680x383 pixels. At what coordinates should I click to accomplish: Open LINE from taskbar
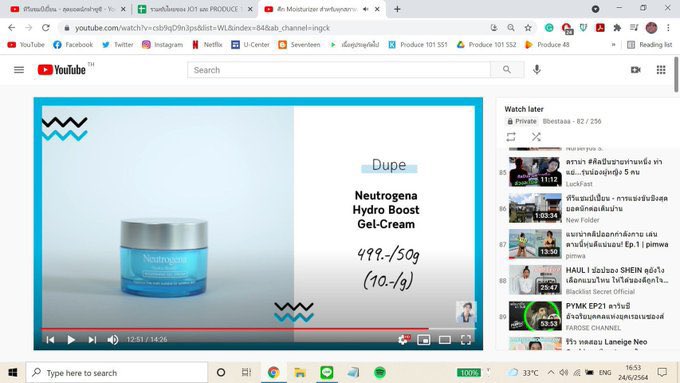pyautogui.click(x=327, y=373)
